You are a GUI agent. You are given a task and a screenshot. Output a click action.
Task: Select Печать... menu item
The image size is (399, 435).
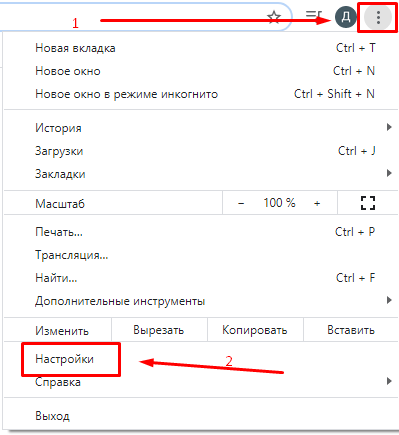(201, 232)
